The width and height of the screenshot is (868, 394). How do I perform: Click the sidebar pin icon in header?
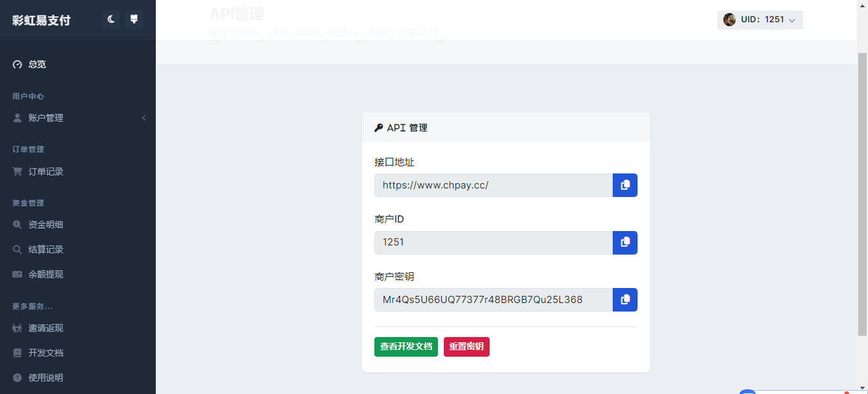click(134, 20)
